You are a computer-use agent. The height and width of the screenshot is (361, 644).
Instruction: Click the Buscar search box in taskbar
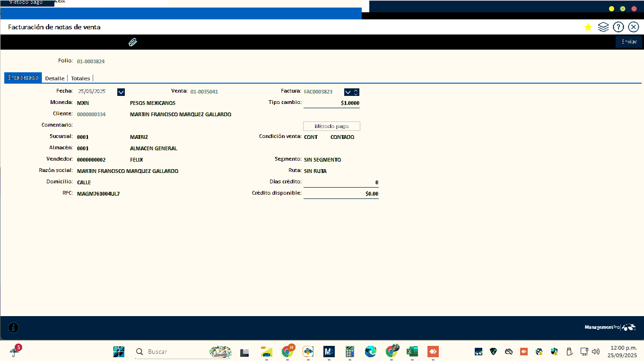[x=170, y=352]
